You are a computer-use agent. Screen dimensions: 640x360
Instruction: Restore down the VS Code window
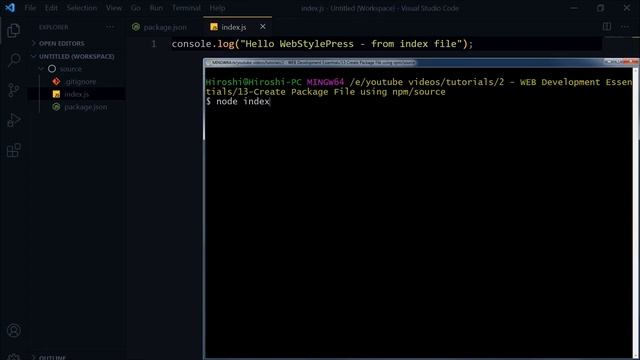(x=600, y=8)
